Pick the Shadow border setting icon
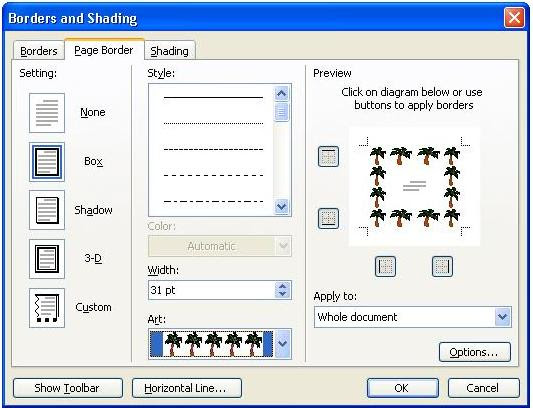This screenshot has width=533, height=408. pos(47,210)
